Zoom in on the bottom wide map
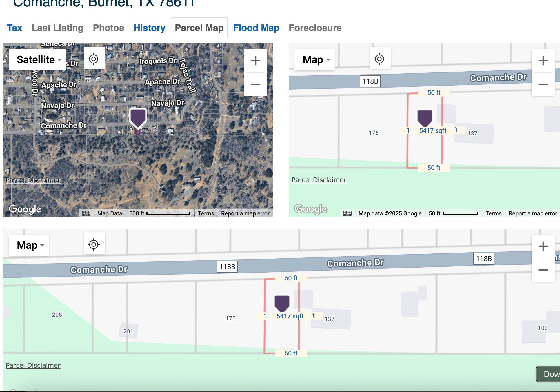 pyautogui.click(x=543, y=246)
